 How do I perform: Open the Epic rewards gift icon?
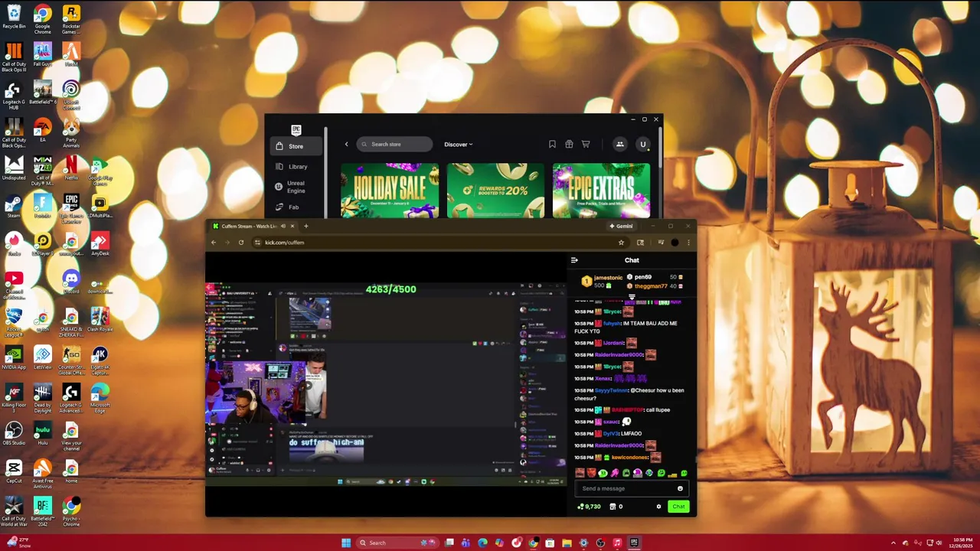[x=569, y=144]
